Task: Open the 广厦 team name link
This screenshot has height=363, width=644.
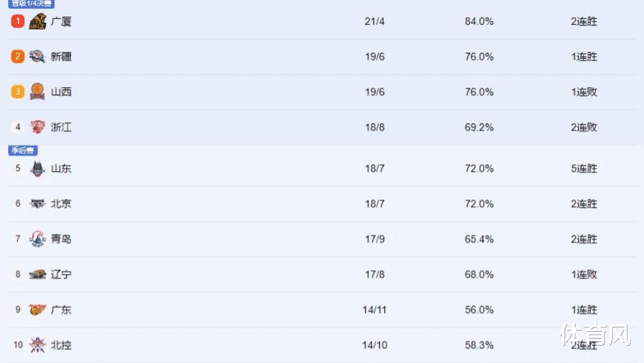Action: pyautogui.click(x=61, y=22)
